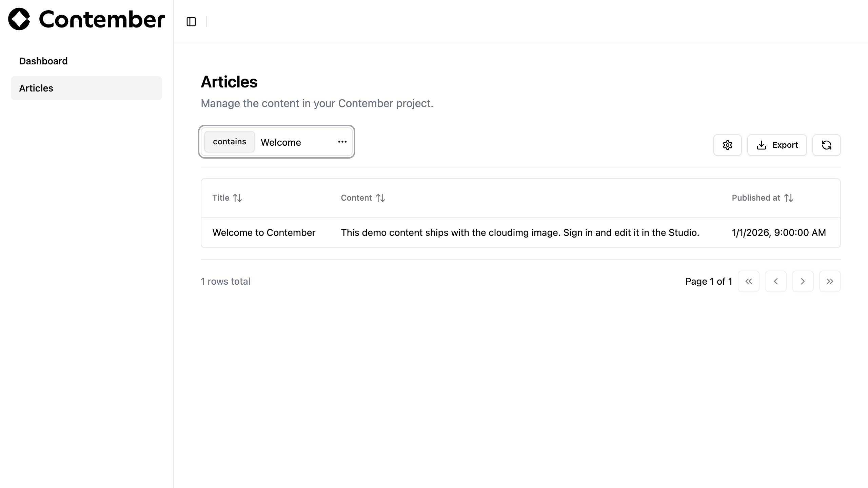The height and width of the screenshot is (488, 868).
Task: Export the articles data
Action: [x=777, y=145]
